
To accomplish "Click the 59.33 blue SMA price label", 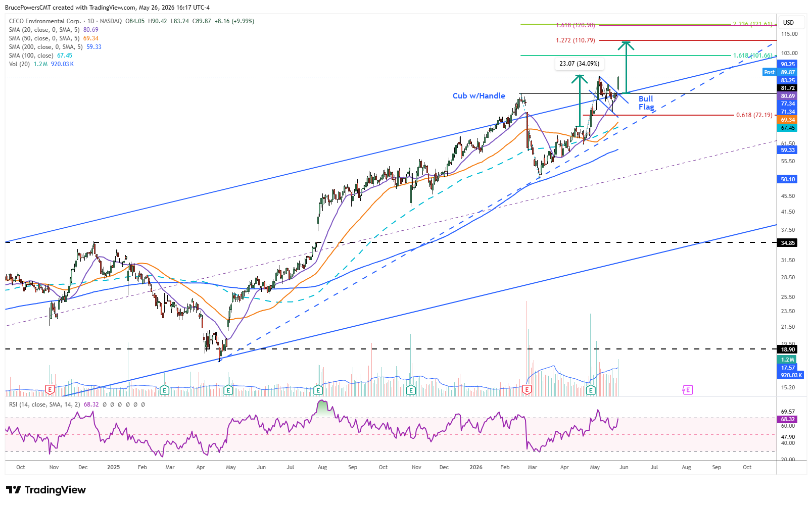I will point(788,150).
